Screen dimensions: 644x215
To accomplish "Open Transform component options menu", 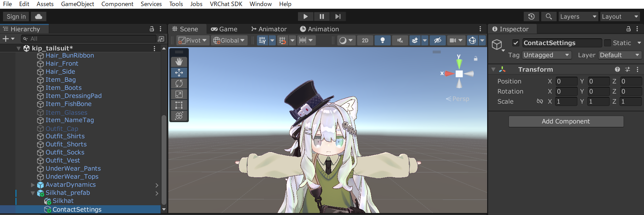I will (x=637, y=69).
